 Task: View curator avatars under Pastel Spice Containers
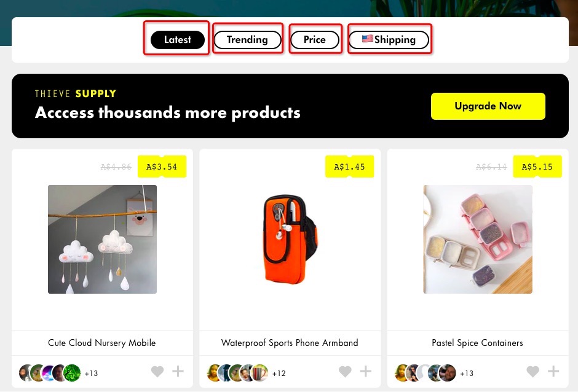(x=434, y=373)
